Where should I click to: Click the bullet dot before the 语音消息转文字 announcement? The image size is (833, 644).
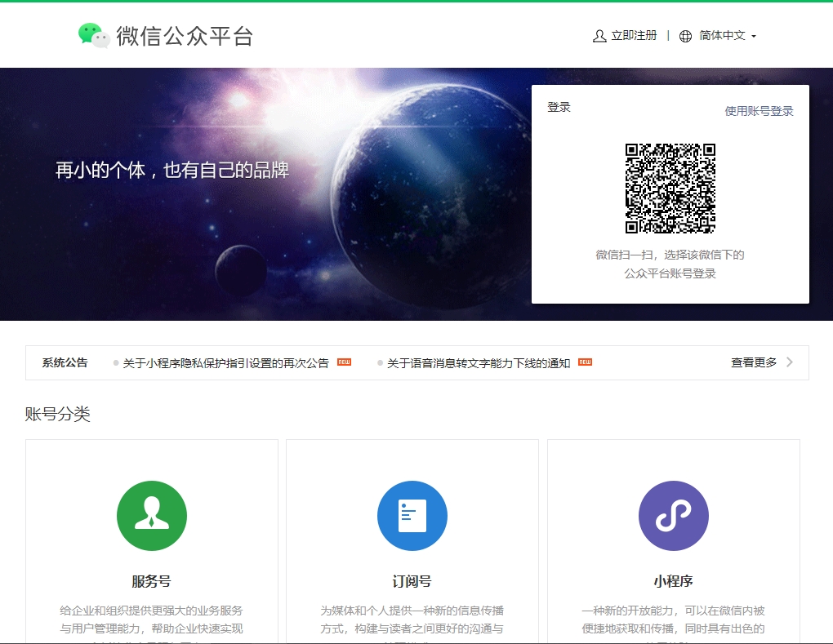(380, 363)
